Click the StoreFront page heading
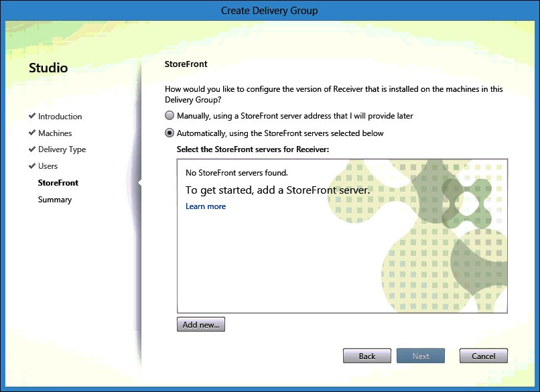The width and height of the screenshot is (540, 392). coord(186,64)
